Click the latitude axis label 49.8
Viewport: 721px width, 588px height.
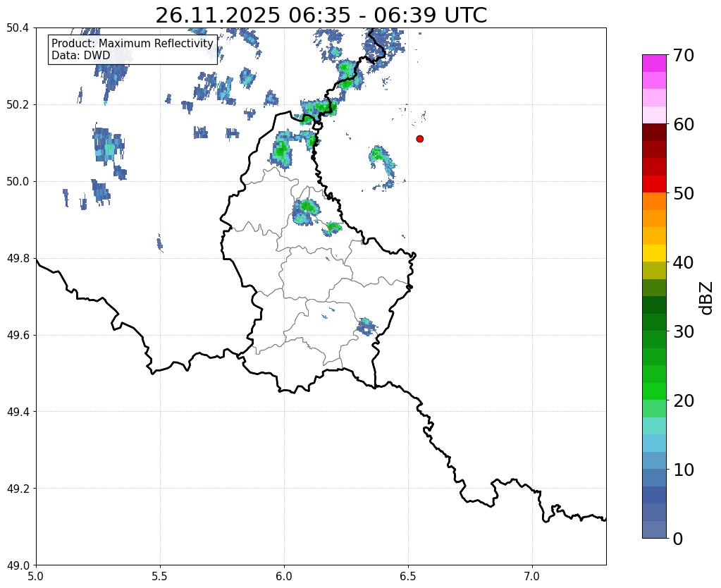(x=18, y=259)
